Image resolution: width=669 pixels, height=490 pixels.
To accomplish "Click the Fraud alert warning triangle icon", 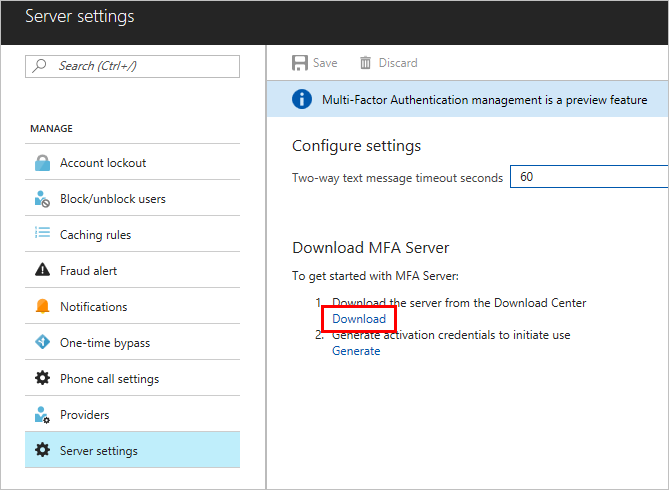I will pyautogui.click(x=42, y=271).
